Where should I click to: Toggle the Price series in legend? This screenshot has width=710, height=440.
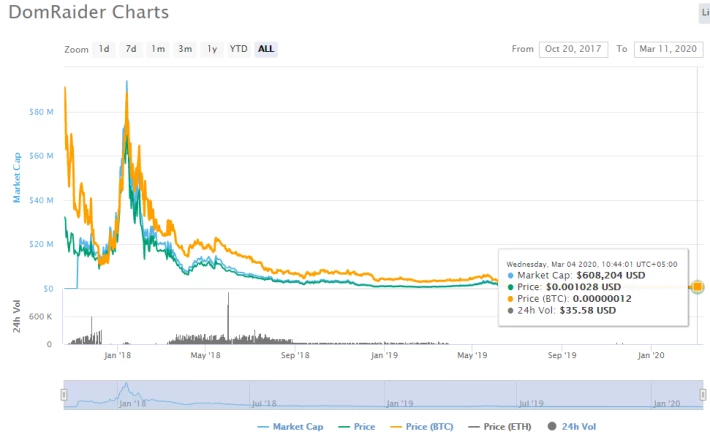pyautogui.click(x=357, y=427)
